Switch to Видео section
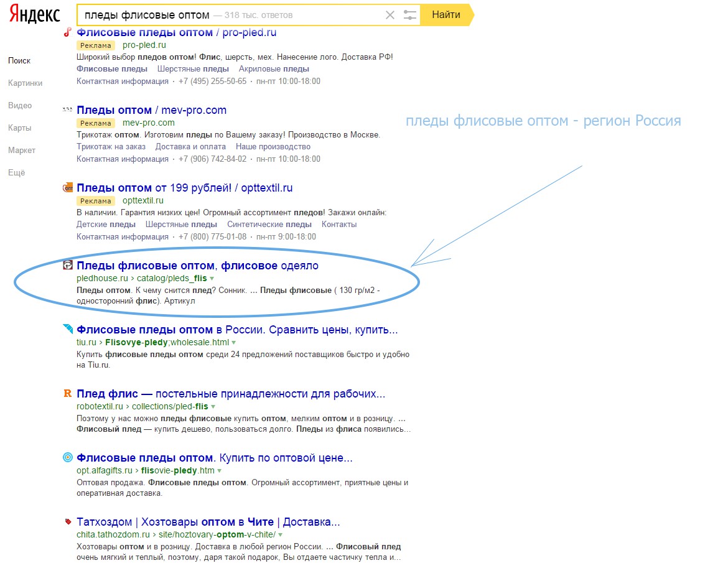The image size is (728, 563). click(20, 105)
